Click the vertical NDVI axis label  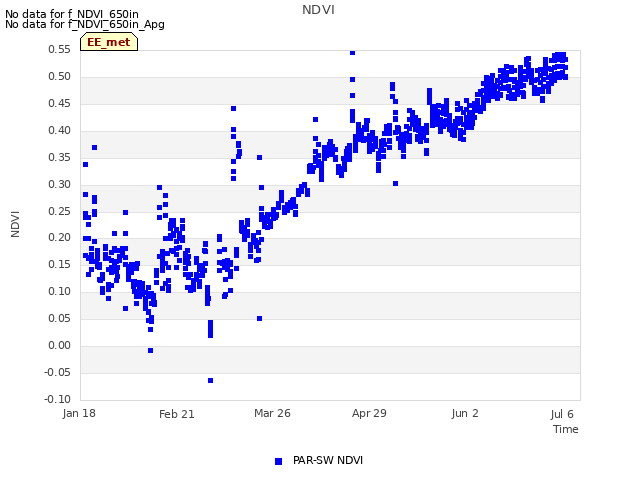pyautogui.click(x=15, y=224)
